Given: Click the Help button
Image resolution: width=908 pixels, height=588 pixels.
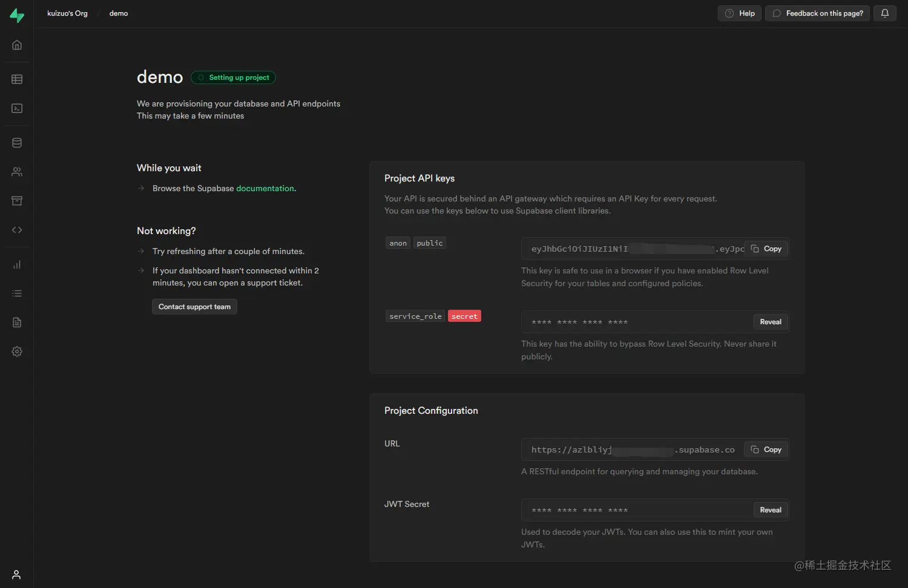Looking at the screenshot, I should point(739,13).
